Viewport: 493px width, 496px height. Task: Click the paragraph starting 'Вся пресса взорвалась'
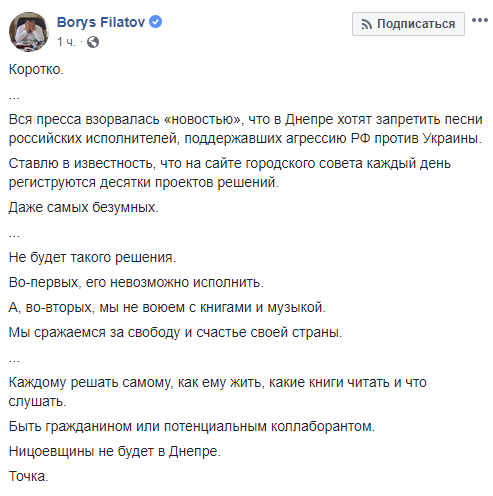pyautogui.click(x=246, y=129)
